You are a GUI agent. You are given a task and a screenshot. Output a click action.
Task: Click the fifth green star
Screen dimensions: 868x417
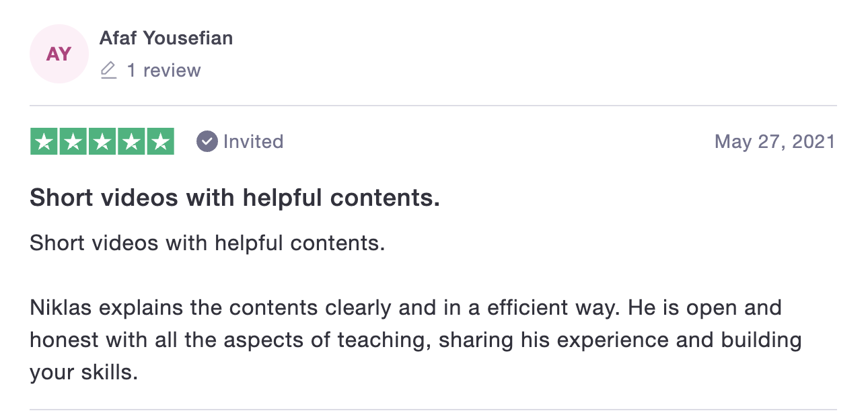160,141
